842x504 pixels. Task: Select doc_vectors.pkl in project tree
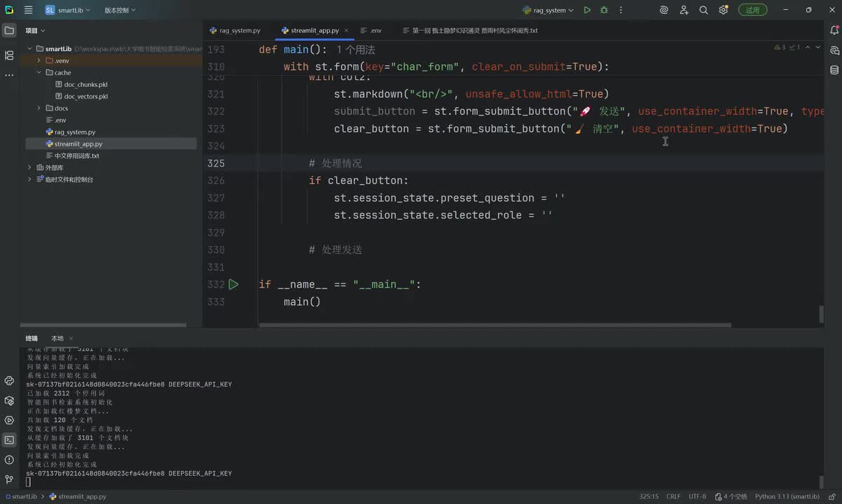pyautogui.click(x=81, y=97)
